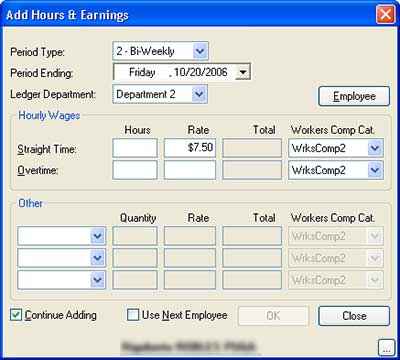Click the 10/20/2006 date in Period Ending

[201, 72]
